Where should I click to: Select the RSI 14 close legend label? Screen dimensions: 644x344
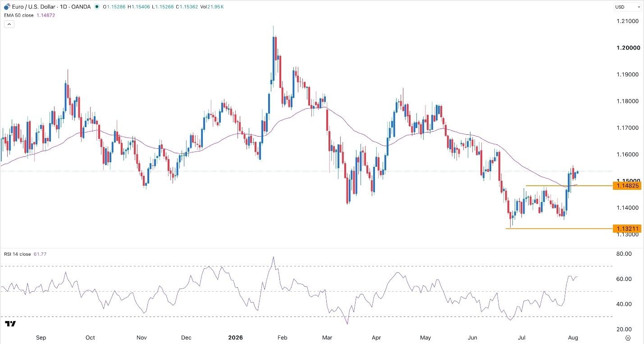coord(17,254)
